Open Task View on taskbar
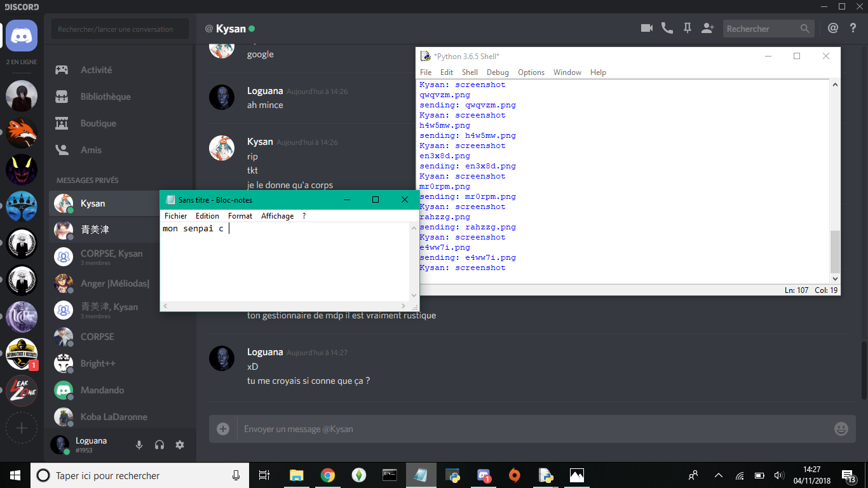Viewport: 868px width, 488px height. tap(264, 475)
